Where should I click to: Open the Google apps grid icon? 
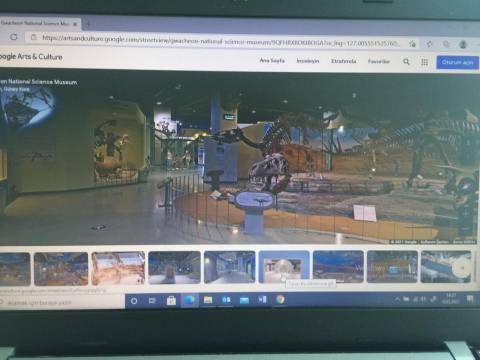tap(424, 62)
